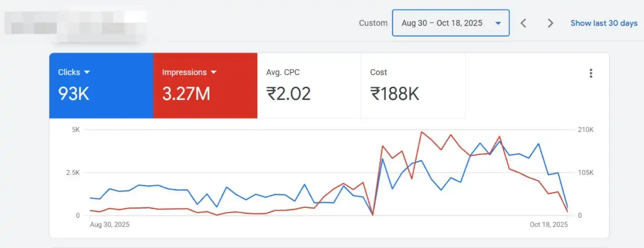
Task: Select the blue Clicks metric card
Action: 101,86
